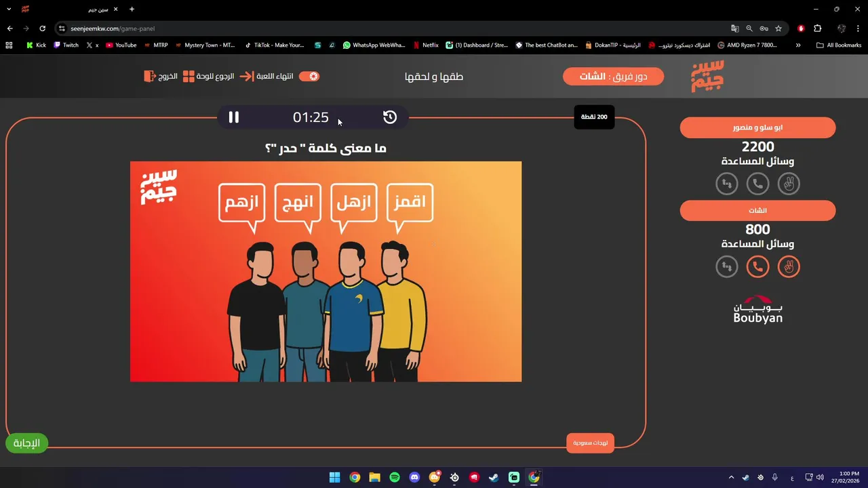Click the 01:25 timer readout
The width and height of the screenshot is (868, 488).
tap(311, 117)
